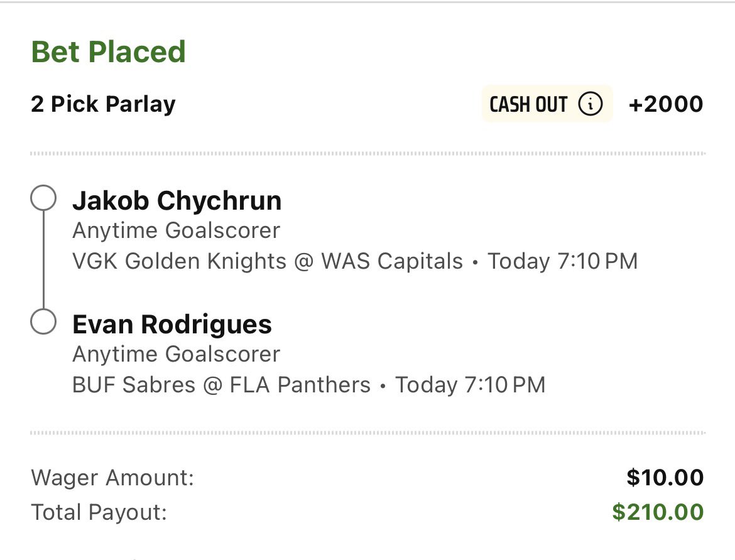Open the BUF Sabres @ FLA Panthers matchup
The height and width of the screenshot is (560, 735).
(x=221, y=385)
